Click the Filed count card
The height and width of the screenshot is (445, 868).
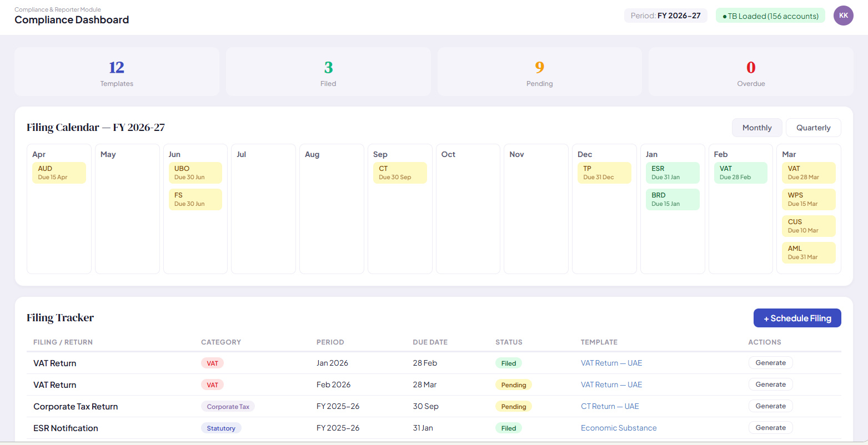(328, 72)
